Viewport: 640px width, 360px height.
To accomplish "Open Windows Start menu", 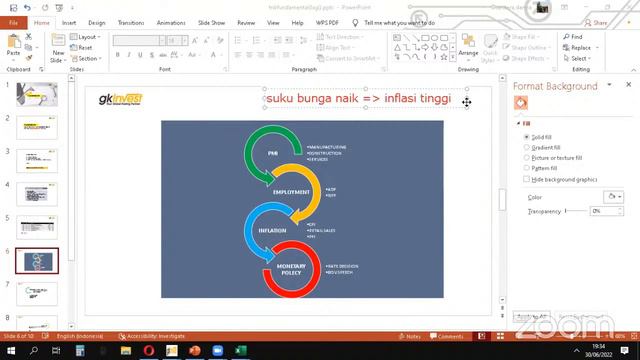I will click(11, 351).
